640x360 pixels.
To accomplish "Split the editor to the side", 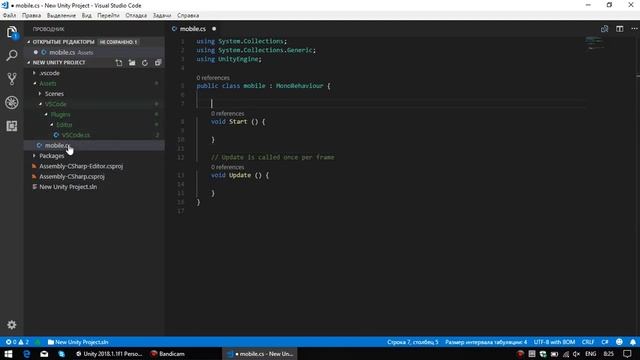I will coord(620,29).
